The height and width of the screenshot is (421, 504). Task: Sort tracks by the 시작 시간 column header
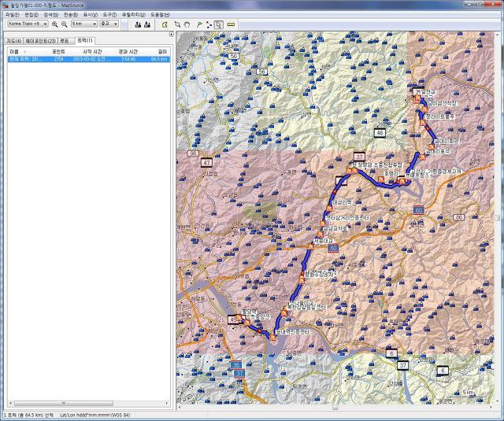pyautogui.click(x=92, y=52)
